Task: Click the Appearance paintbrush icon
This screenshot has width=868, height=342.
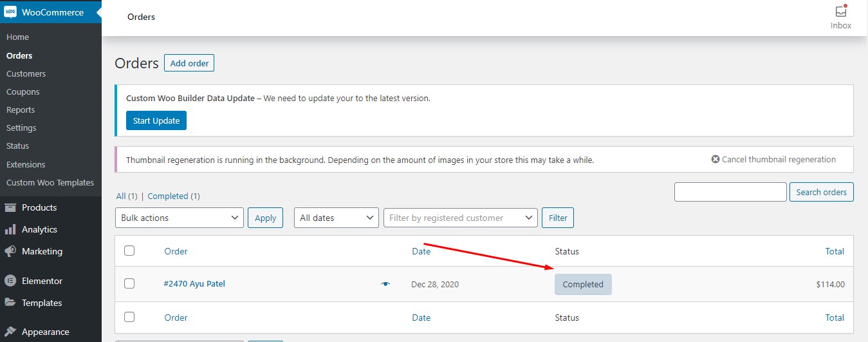Action: [x=10, y=332]
